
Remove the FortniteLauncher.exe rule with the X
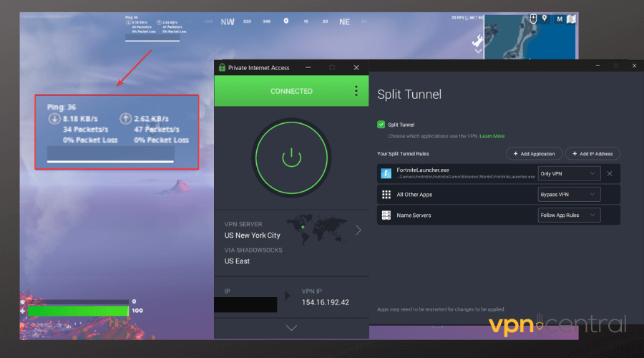pyautogui.click(x=610, y=173)
